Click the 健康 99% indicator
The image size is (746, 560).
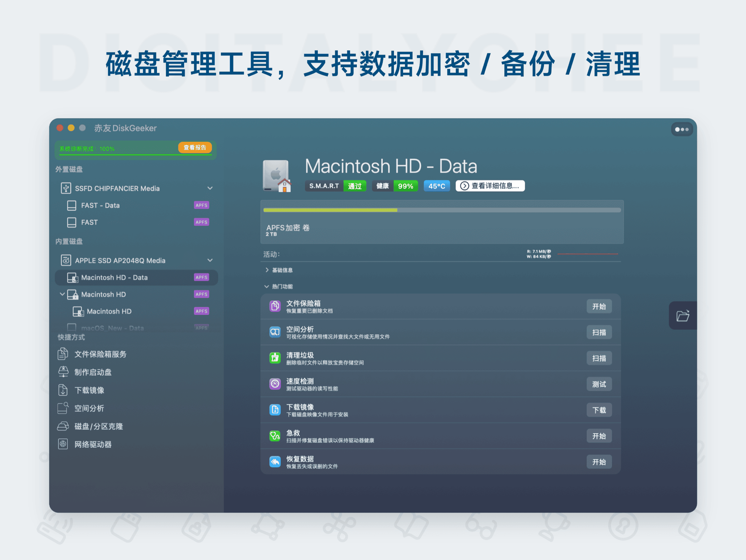(x=394, y=185)
